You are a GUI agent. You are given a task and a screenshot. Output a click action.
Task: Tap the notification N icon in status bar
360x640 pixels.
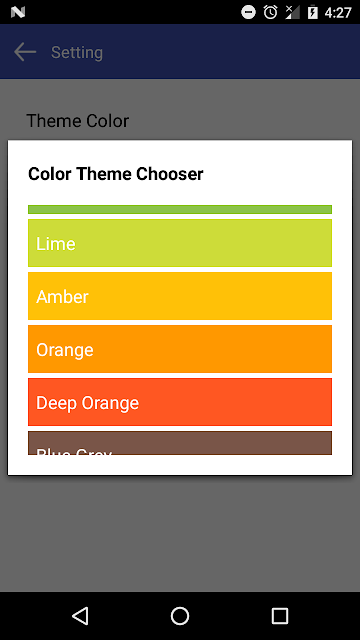(18, 13)
